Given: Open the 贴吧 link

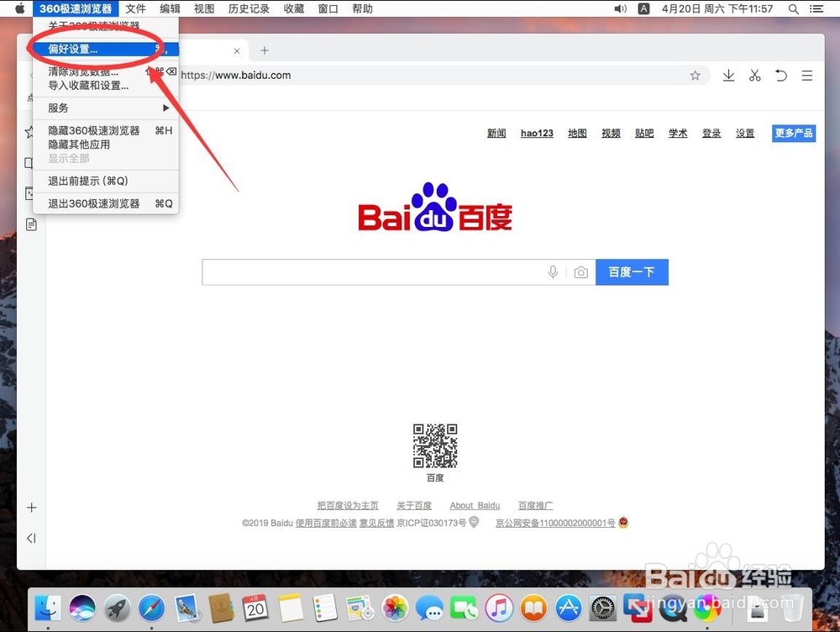Looking at the screenshot, I should [x=644, y=133].
